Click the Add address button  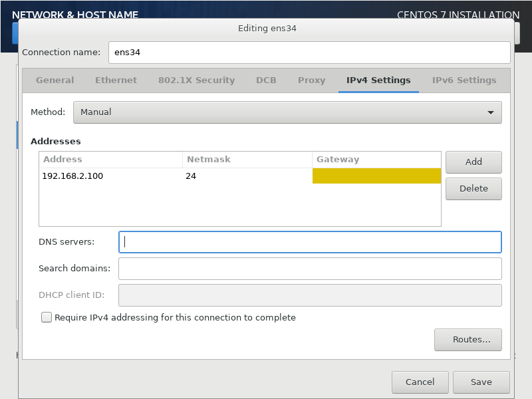tap(473, 162)
